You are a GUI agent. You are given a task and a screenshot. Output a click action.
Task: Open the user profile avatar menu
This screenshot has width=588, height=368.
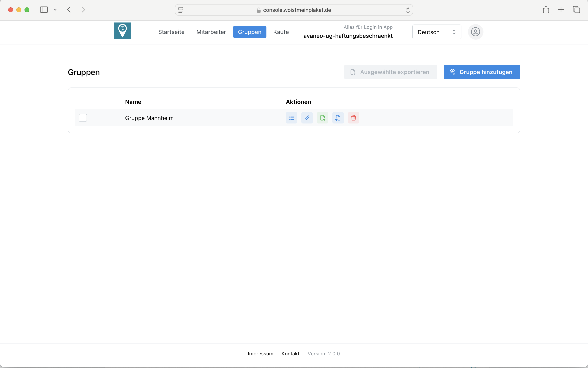coord(475,32)
